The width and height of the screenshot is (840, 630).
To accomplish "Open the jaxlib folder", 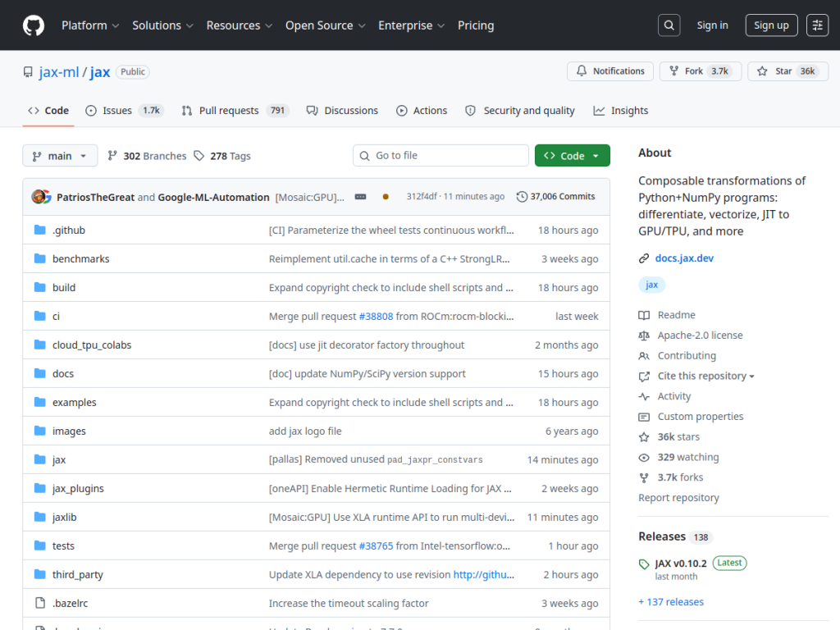I will pos(64,518).
